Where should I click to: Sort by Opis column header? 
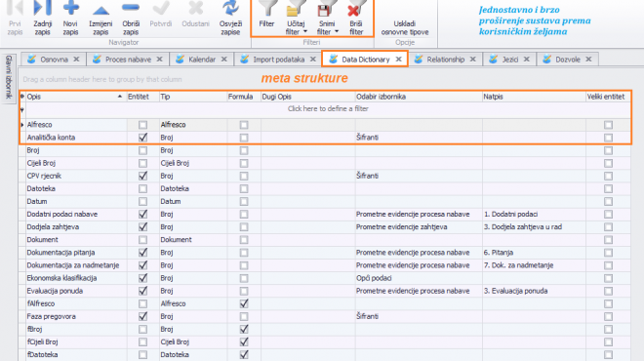[x=75, y=97]
